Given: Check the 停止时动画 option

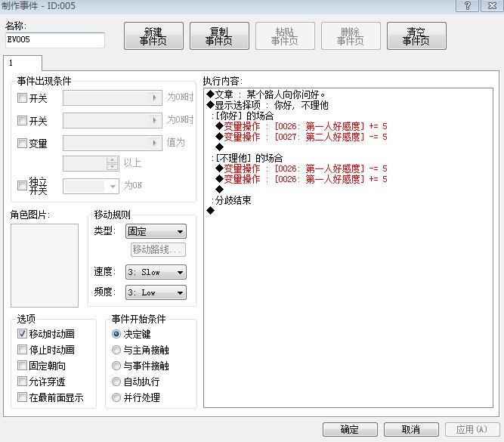Looking at the screenshot, I should [22, 349].
